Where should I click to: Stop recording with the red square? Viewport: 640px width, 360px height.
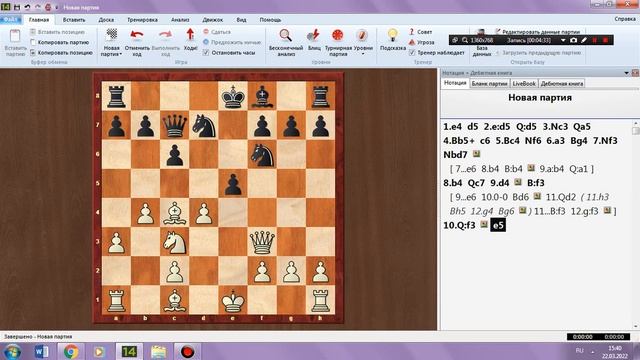[x=605, y=40]
